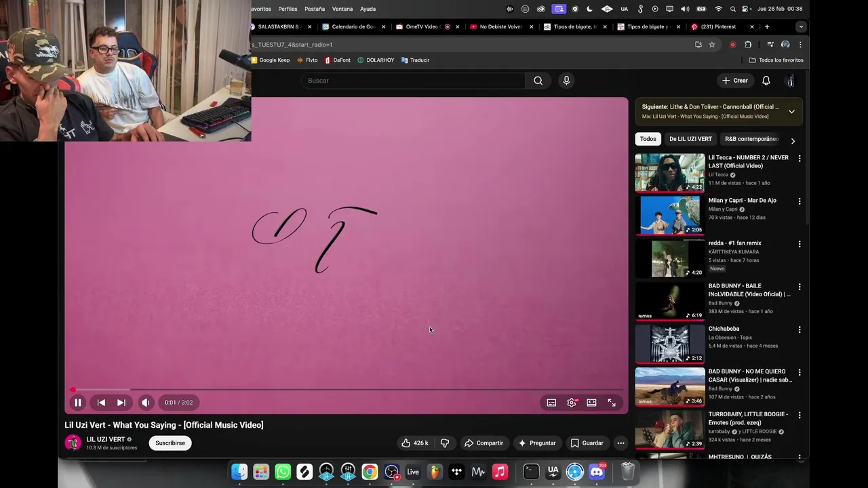Toggle subtitles in the video player
Screen dimensions: 868x488
[551, 403]
